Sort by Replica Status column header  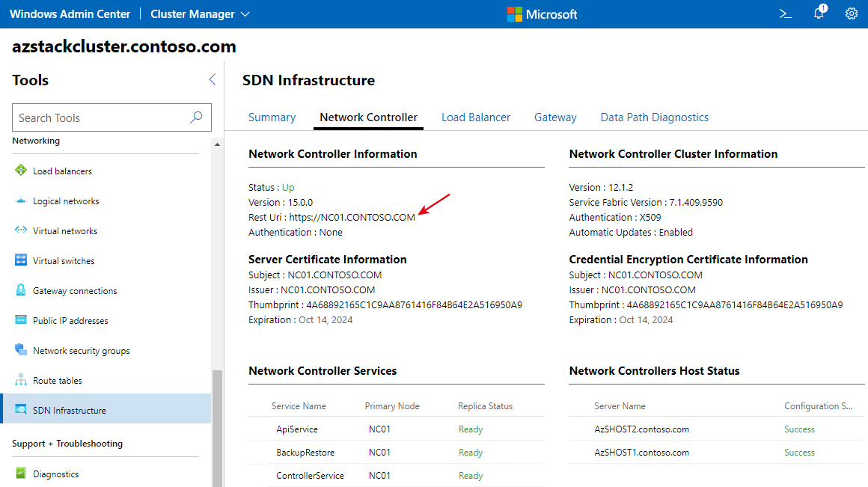pos(485,406)
